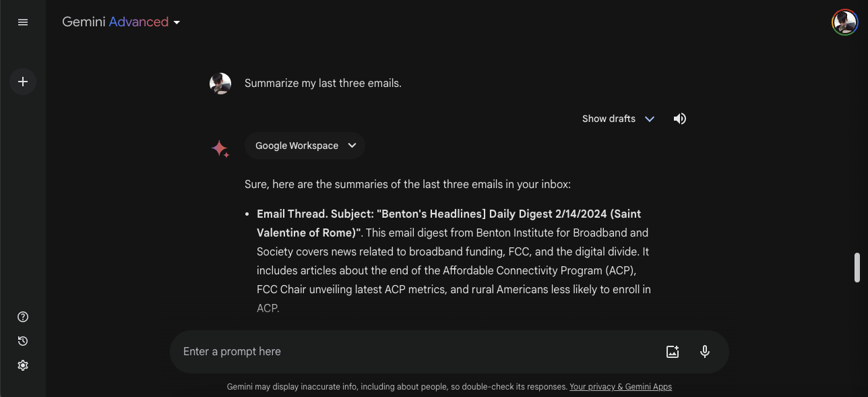The width and height of the screenshot is (868, 397).
Task: Open the Help icon in sidebar
Action: (x=23, y=317)
